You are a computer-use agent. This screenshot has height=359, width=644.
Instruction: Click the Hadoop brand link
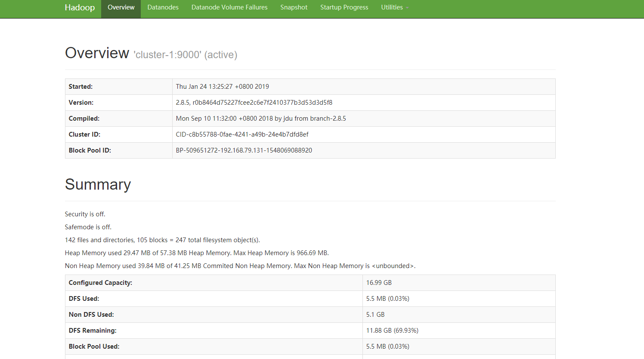pyautogui.click(x=80, y=8)
